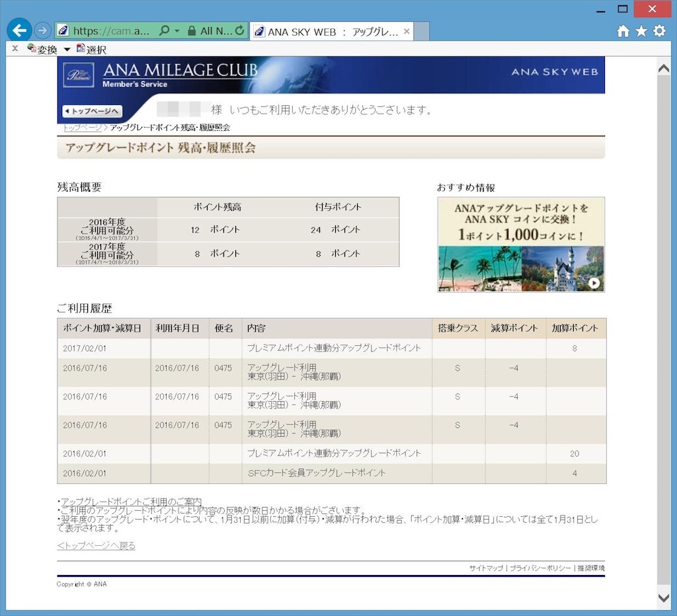Click the scrollbar up arrow
Image resolution: width=677 pixels, height=616 pixels.
664,68
